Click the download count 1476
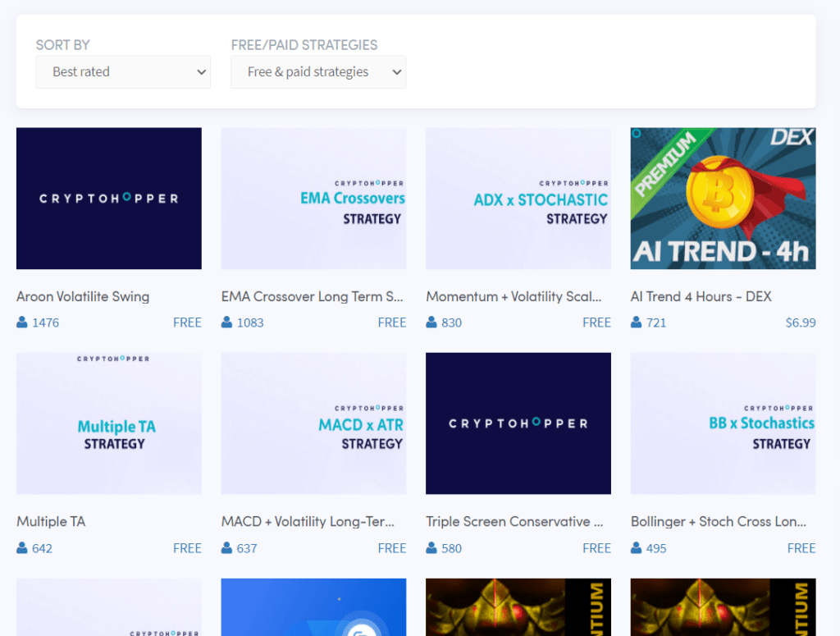The height and width of the screenshot is (636, 840). [x=46, y=323]
